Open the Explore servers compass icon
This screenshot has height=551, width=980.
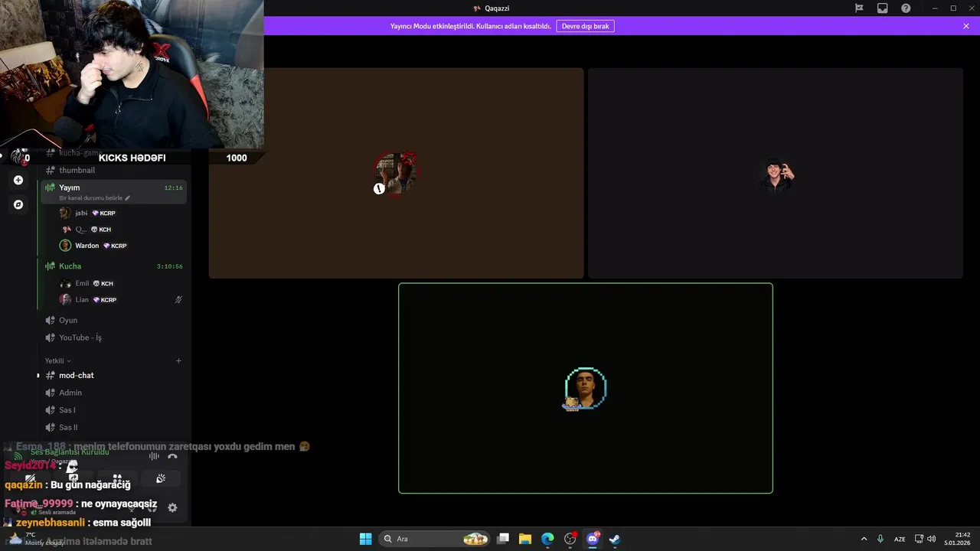click(18, 204)
